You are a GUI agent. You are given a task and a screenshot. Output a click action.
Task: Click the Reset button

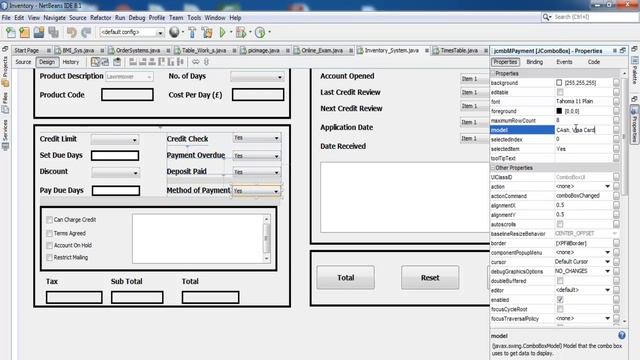[430, 278]
